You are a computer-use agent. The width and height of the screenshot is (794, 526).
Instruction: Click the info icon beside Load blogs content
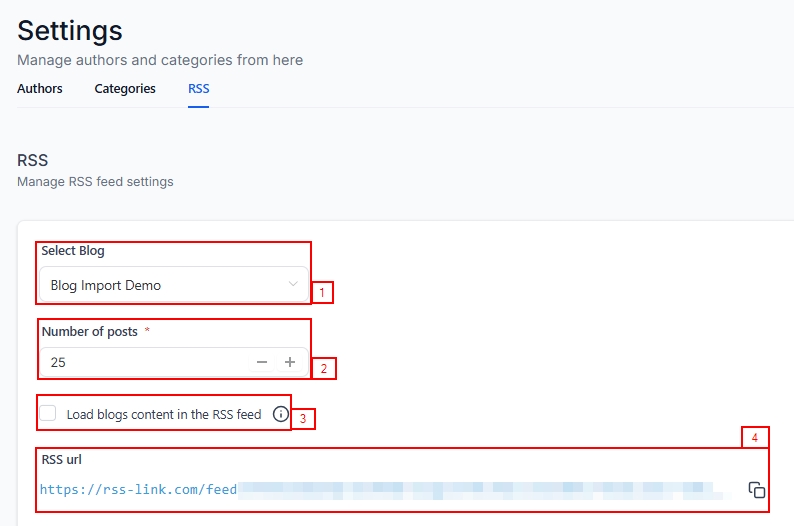[280, 414]
